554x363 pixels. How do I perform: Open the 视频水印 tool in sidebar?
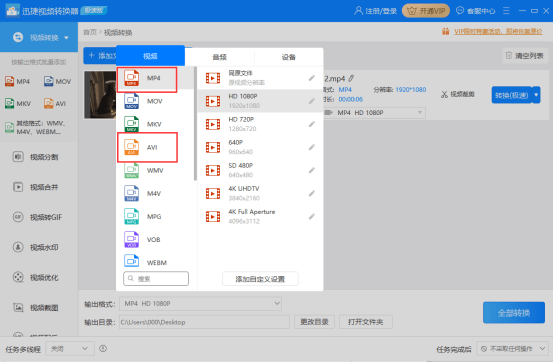35,247
